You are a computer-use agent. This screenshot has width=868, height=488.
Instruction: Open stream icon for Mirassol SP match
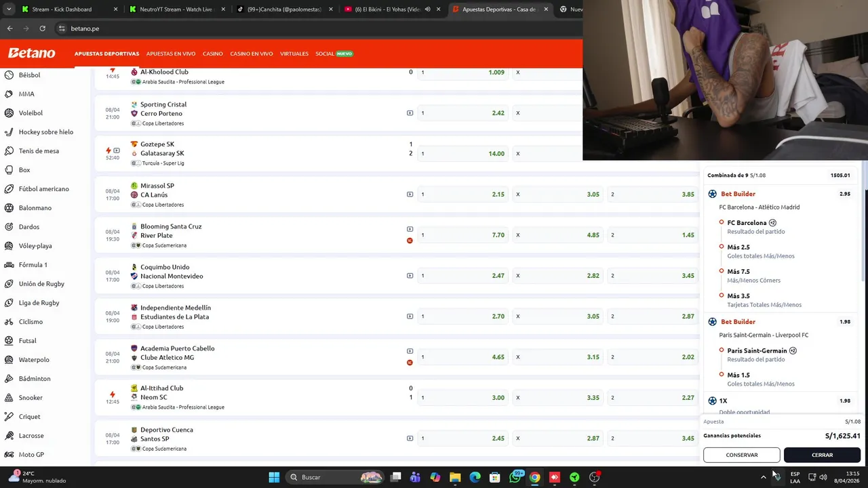pos(410,195)
